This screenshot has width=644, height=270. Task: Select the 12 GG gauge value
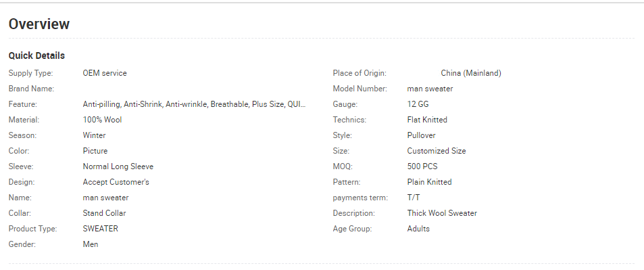click(x=418, y=104)
